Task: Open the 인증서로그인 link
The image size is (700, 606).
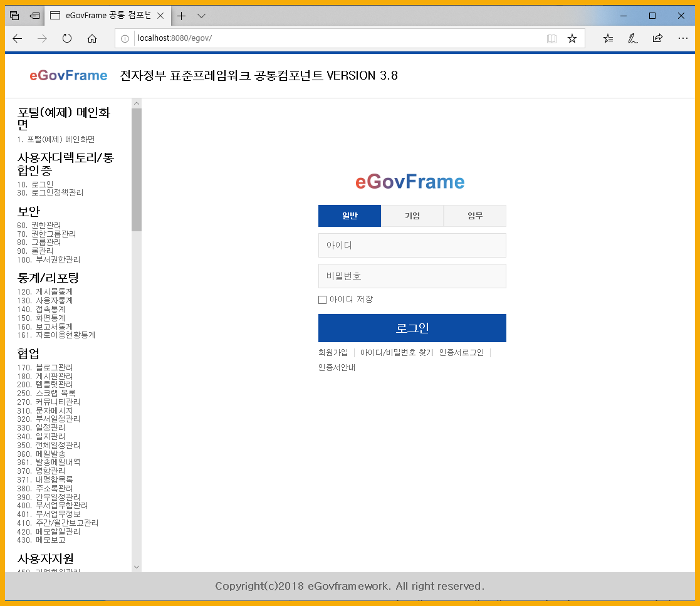Action: tap(461, 352)
